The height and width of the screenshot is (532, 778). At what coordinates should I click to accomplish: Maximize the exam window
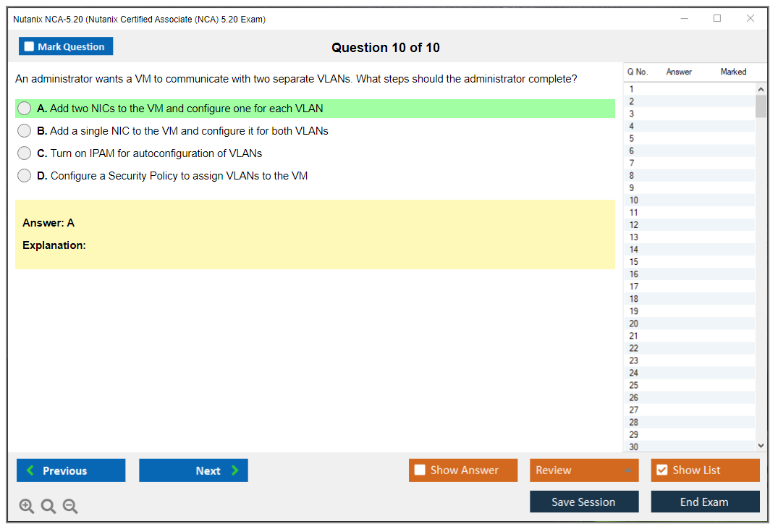[717, 19]
